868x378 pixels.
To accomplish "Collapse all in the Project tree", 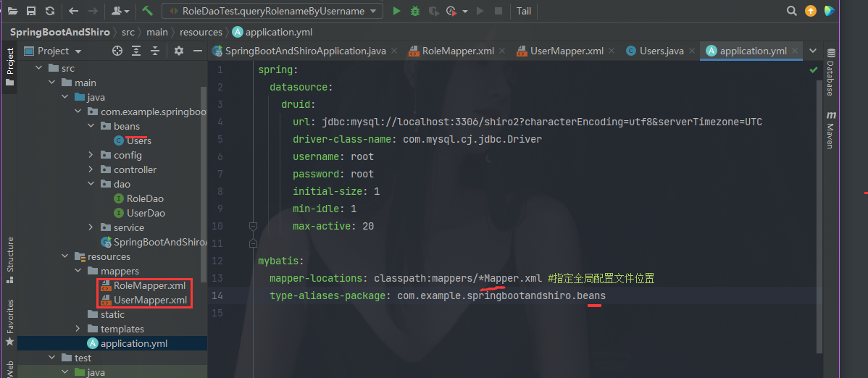I will coord(154,51).
